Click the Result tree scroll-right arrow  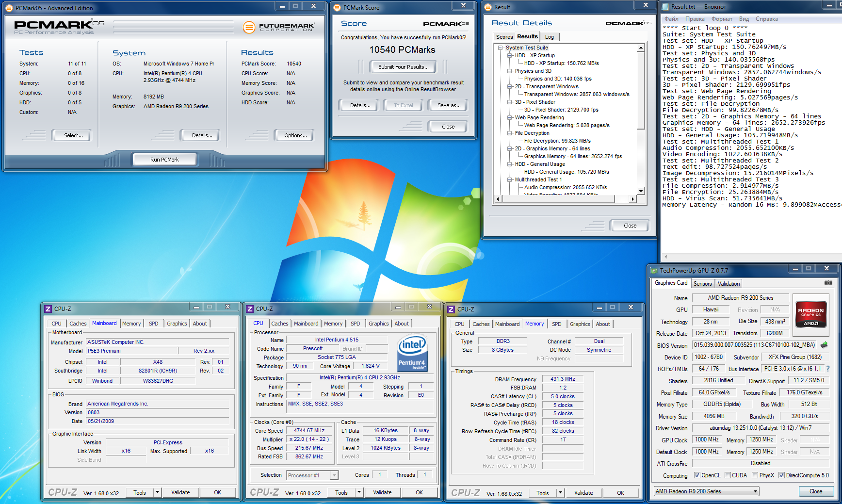coord(632,199)
